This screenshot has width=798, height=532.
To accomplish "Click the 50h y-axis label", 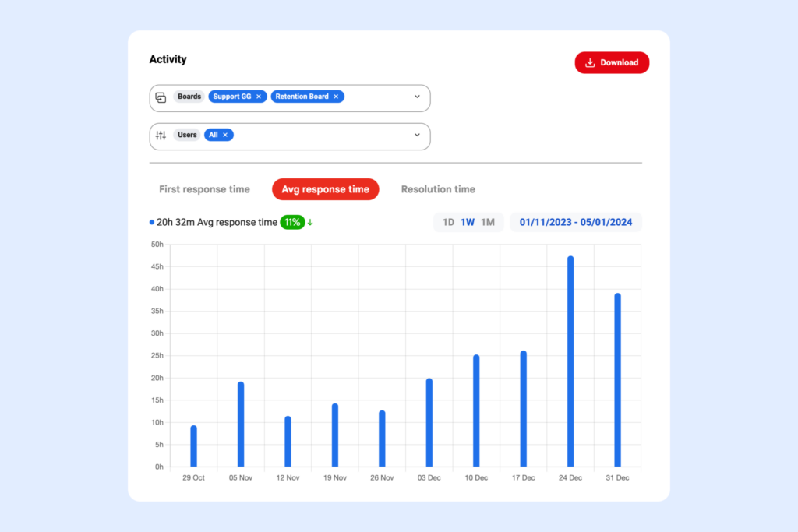I will coord(157,245).
